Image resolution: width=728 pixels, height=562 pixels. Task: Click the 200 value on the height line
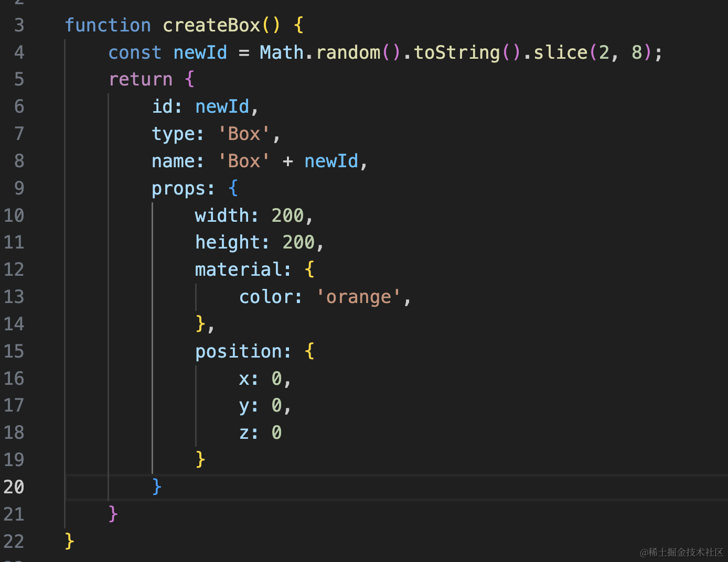(x=298, y=242)
